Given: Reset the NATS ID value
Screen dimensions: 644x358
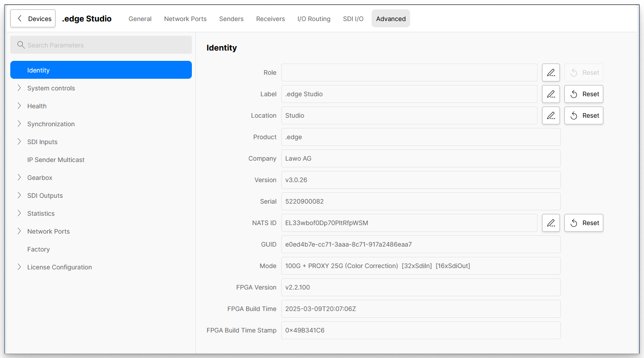Looking at the screenshot, I should [x=584, y=223].
